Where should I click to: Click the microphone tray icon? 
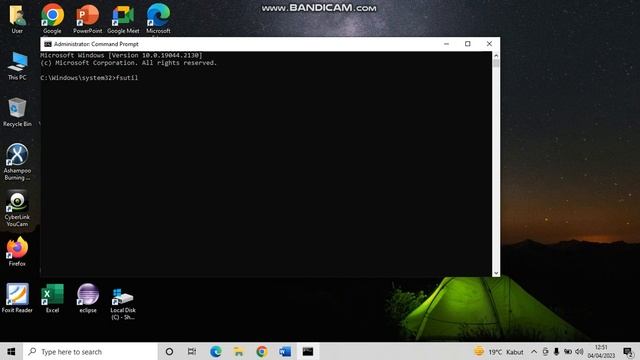pos(556,351)
